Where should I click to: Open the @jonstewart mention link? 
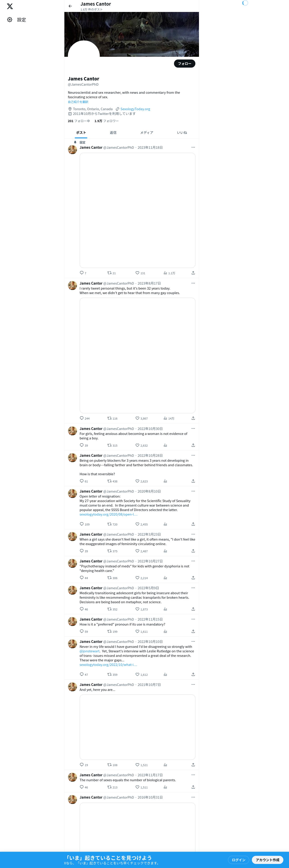90,651
